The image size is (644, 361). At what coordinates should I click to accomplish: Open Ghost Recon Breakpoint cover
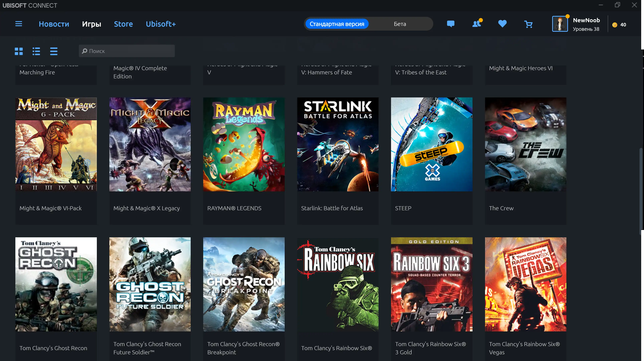244,284
